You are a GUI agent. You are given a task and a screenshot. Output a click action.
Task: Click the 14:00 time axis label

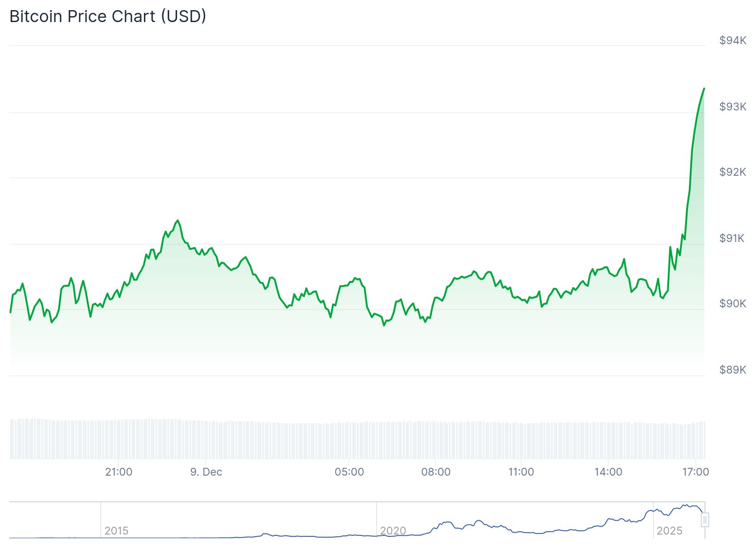(608, 472)
